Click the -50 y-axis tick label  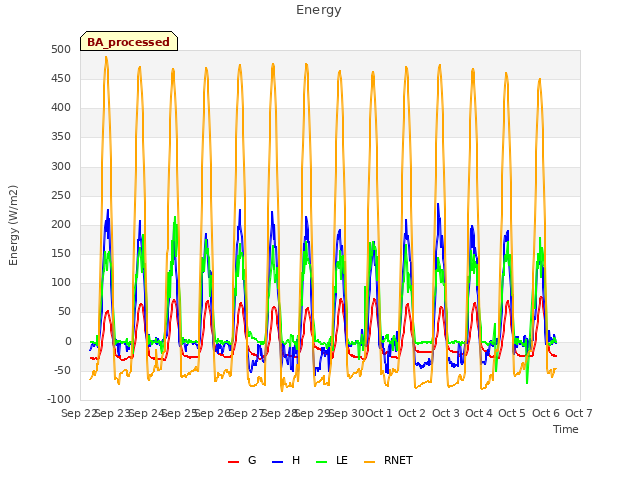pyautogui.click(x=61, y=371)
